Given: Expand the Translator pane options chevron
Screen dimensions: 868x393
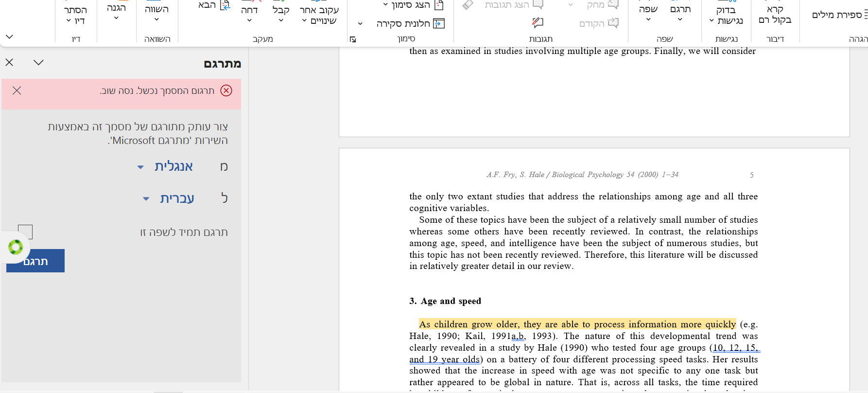Looking at the screenshot, I should pos(38,62).
